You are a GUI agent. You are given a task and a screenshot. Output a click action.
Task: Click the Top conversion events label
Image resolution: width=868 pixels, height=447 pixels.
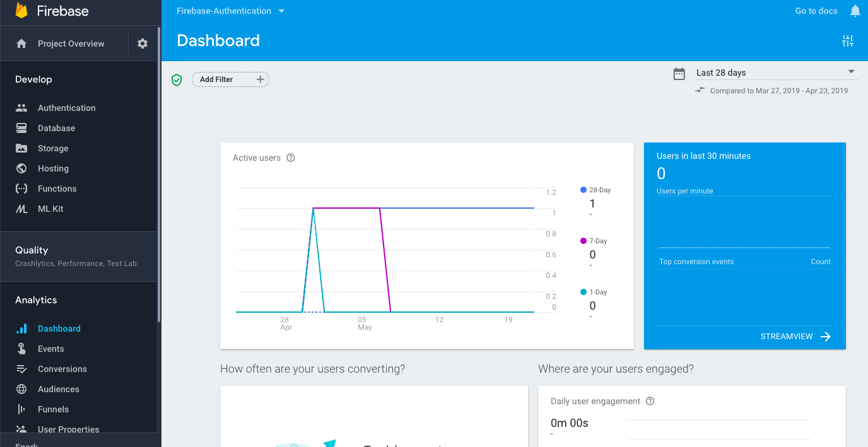(696, 262)
